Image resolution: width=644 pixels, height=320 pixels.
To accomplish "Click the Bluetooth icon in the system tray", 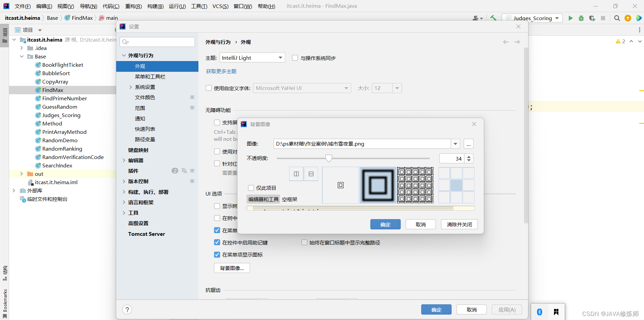I will tap(540, 312).
